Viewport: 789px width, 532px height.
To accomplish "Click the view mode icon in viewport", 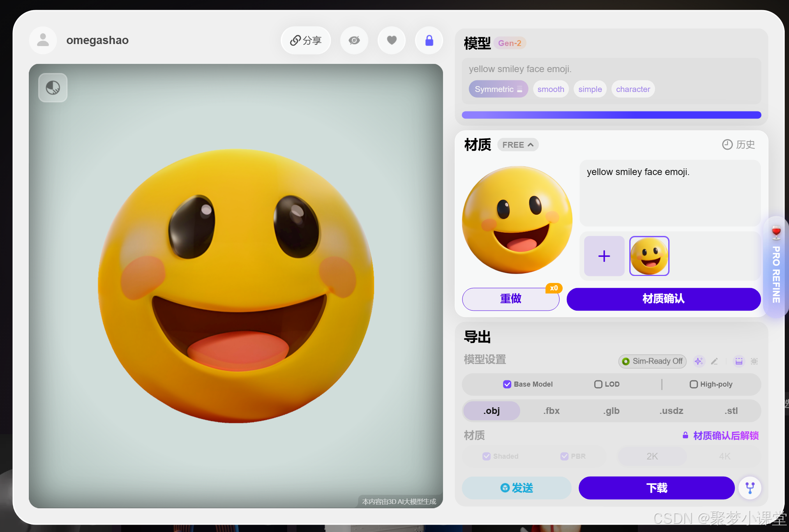I will point(53,88).
